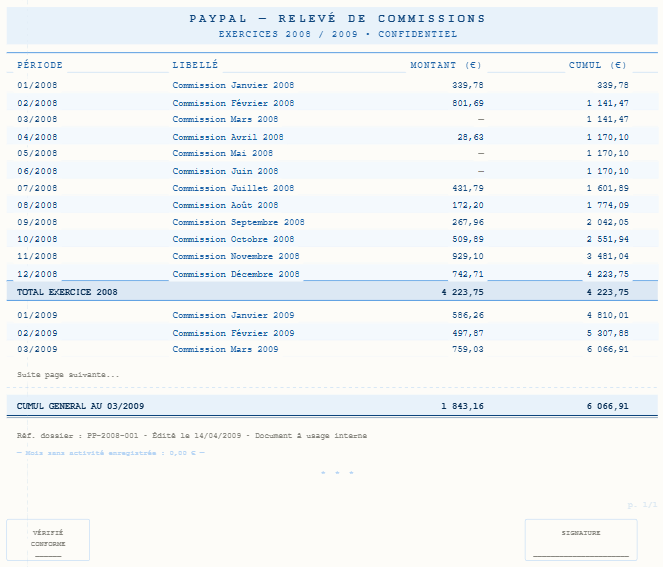Click period 01/2009

tap(37, 315)
